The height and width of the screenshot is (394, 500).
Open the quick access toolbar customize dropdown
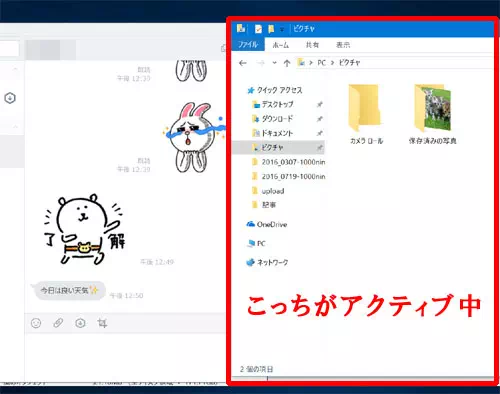point(282,29)
